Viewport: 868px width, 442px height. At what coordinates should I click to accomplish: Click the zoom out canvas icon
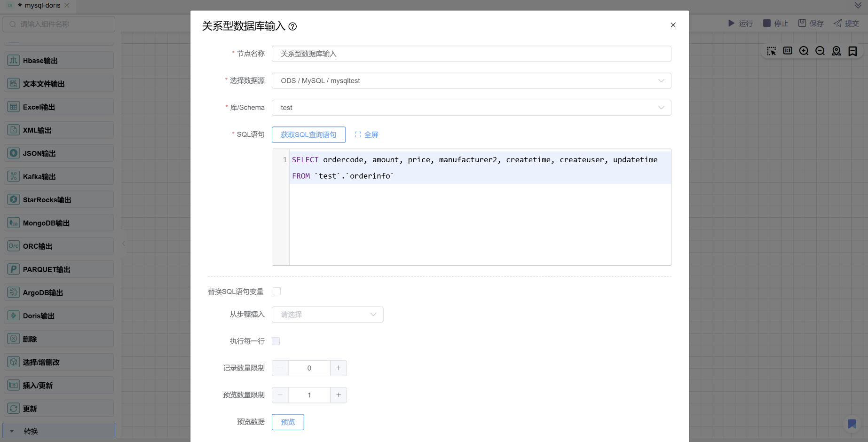point(820,51)
